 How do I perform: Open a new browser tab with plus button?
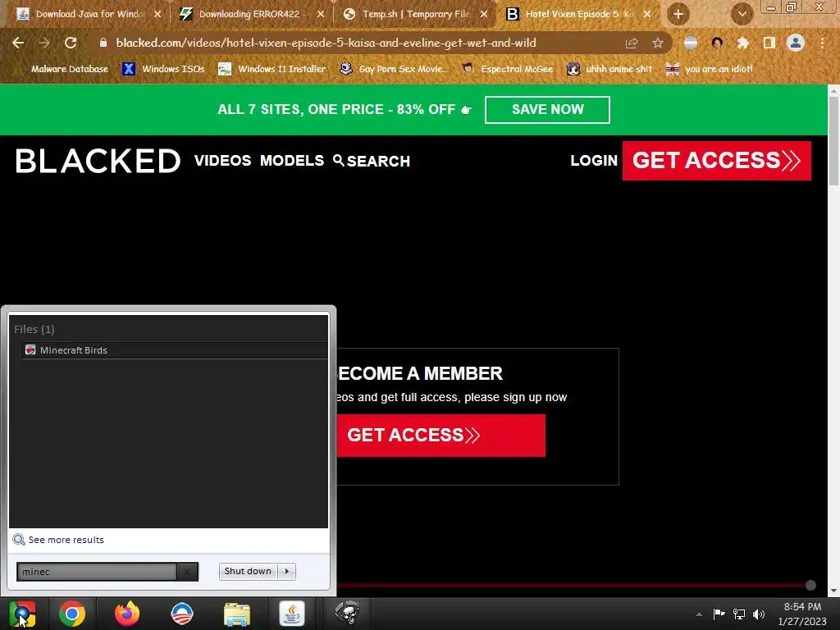click(x=678, y=14)
